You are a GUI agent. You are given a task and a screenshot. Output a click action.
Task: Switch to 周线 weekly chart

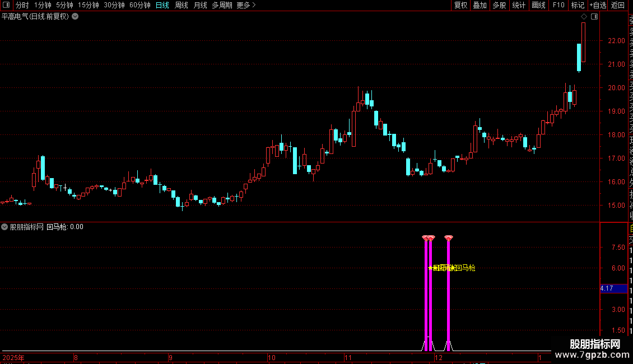tap(181, 5)
